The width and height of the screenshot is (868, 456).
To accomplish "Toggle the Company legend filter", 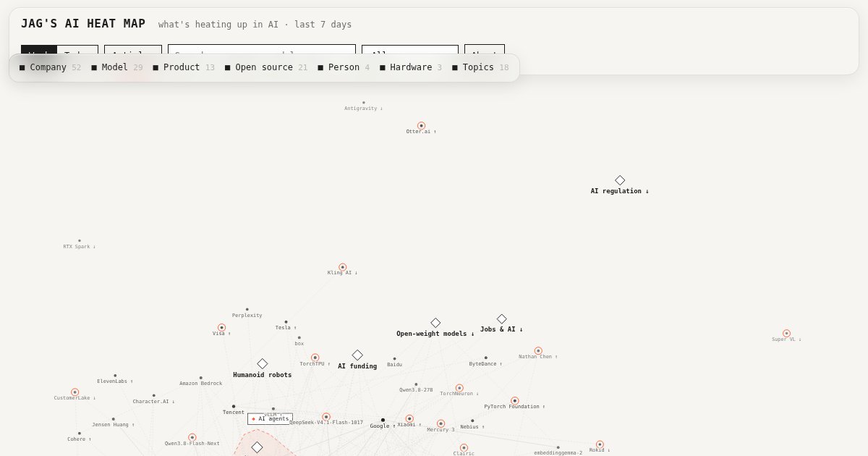I will point(50,67).
